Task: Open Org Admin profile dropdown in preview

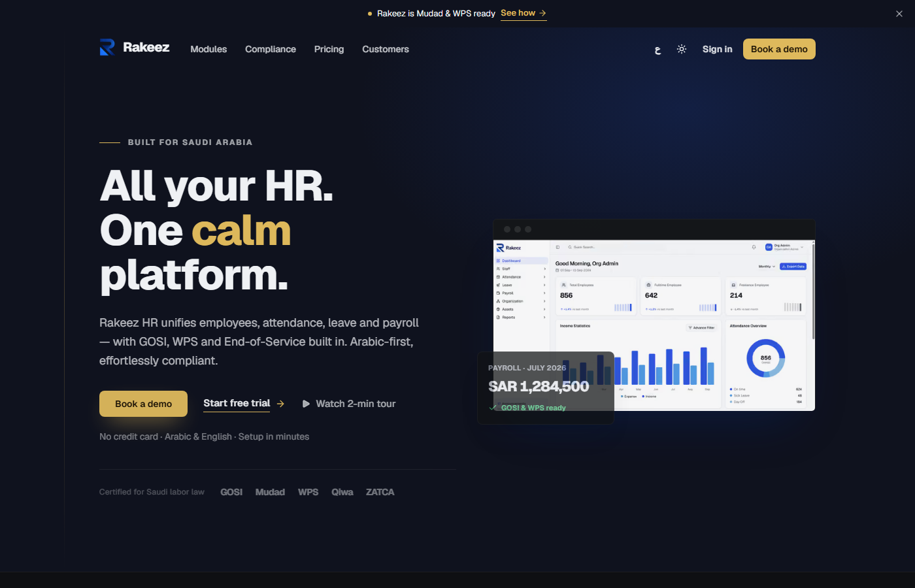Action: click(784, 247)
